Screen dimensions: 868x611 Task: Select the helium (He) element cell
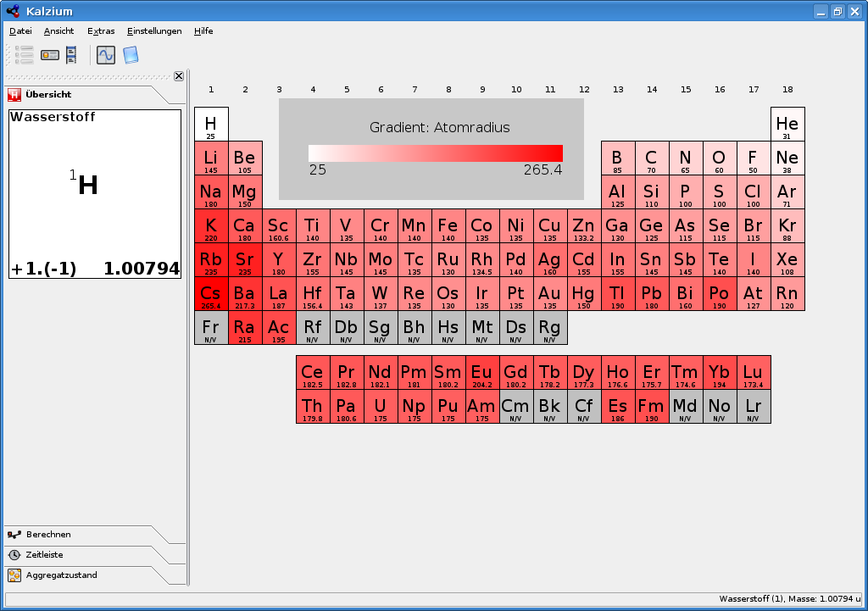[787, 124]
